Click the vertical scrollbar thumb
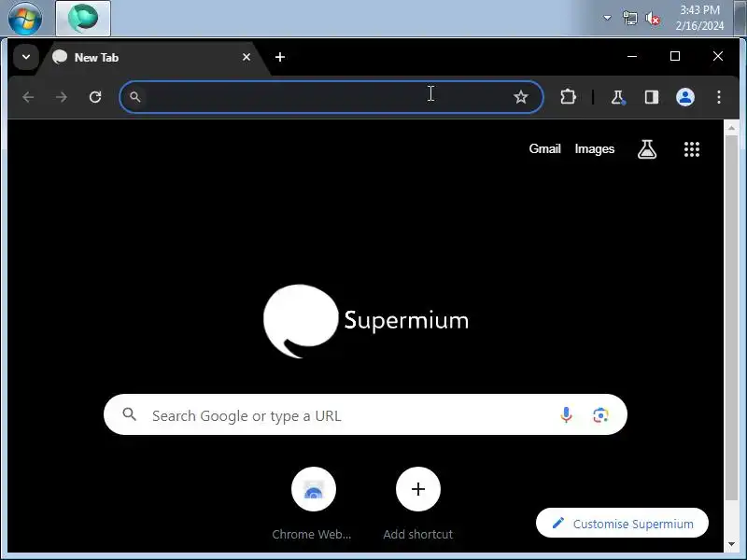This screenshot has height=560, width=747. pos(731,317)
